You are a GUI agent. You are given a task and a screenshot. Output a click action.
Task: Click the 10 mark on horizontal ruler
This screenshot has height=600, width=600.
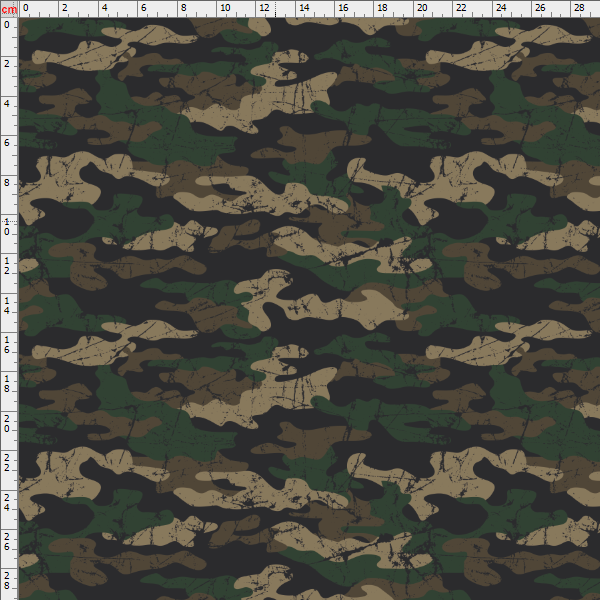pyautogui.click(x=225, y=8)
